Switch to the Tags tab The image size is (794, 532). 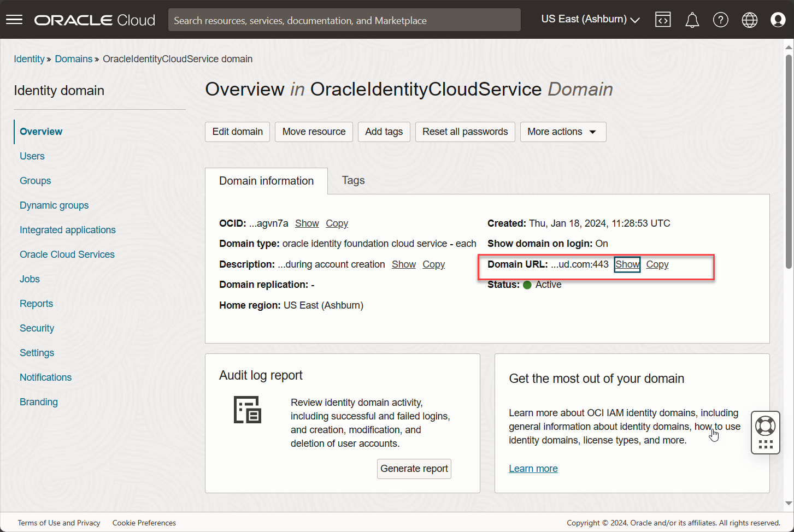pos(353,180)
